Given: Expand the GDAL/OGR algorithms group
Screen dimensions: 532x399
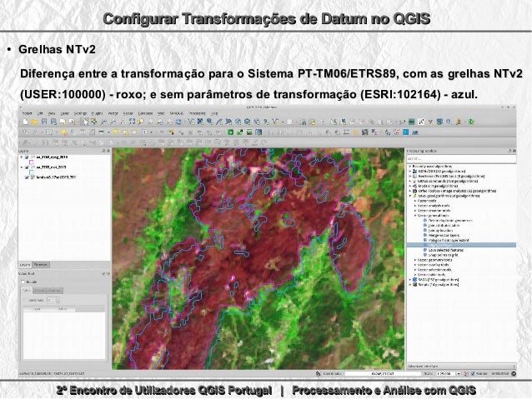Looking at the screenshot, I should coord(410,172).
